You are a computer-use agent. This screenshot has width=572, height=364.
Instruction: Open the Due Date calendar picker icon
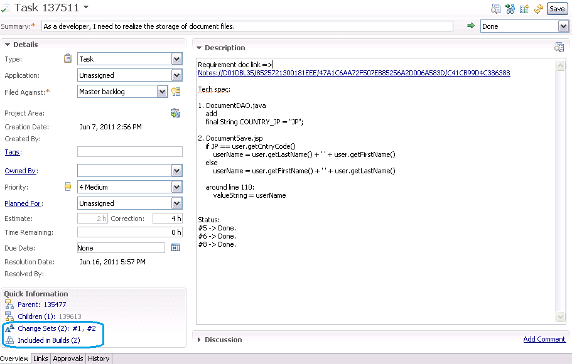tap(175, 248)
